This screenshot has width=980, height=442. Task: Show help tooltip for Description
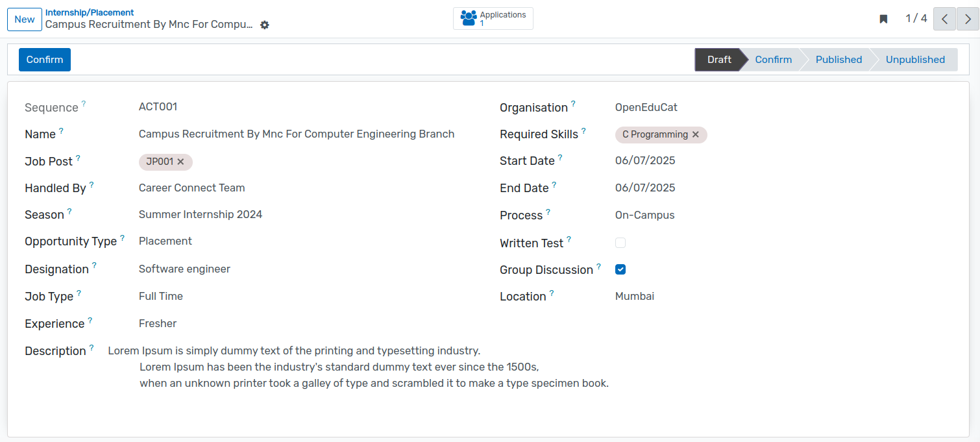[92, 347]
